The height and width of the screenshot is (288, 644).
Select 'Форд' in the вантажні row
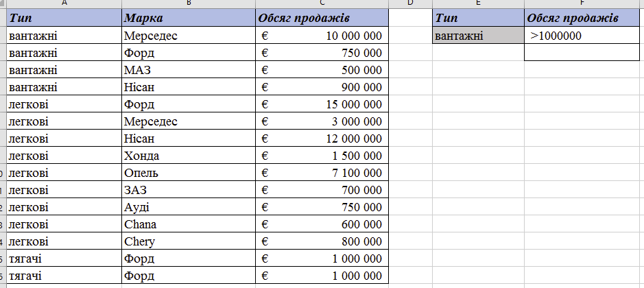pyautogui.click(x=189, y=53)
